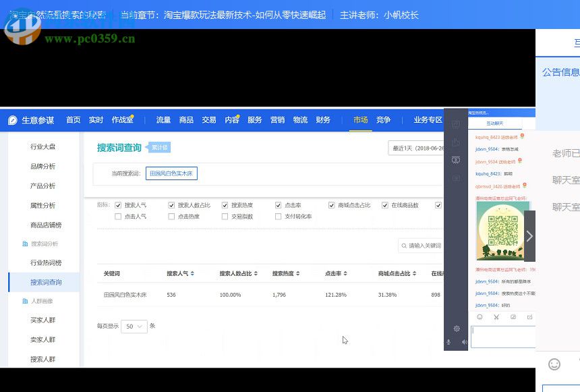Mute the microphone in the live classroom panel

(448, 342)
